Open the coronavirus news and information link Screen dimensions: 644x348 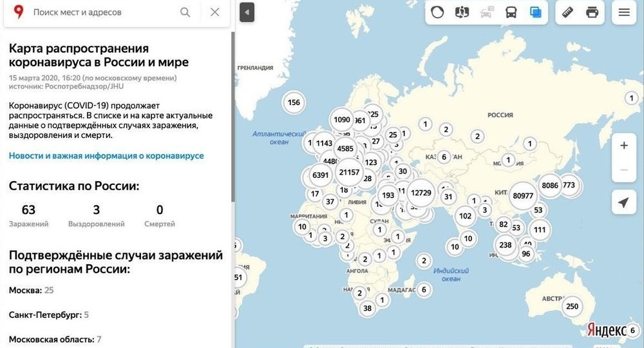106,156
